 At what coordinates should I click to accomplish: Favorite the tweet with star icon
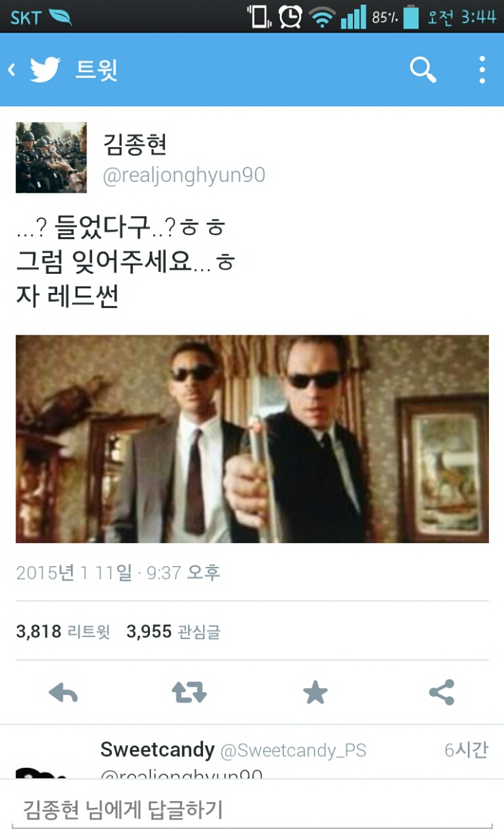click(x=315, y=693)
